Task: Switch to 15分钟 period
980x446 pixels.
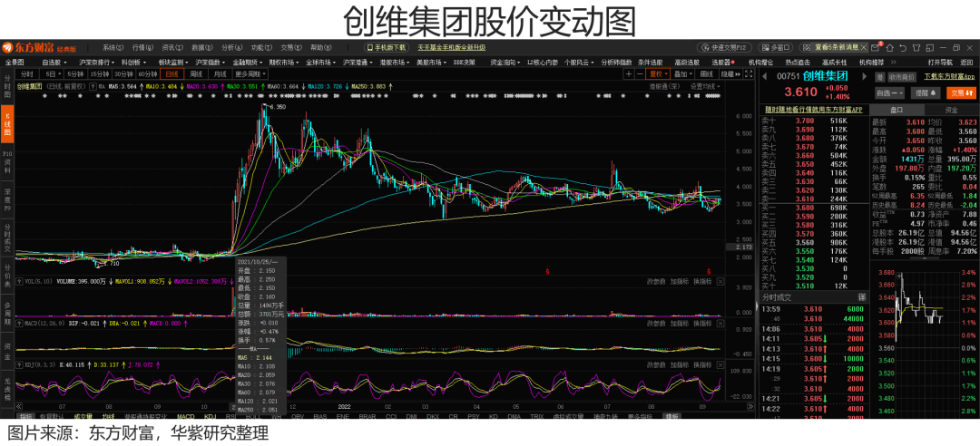Action: tap(100, 74)
